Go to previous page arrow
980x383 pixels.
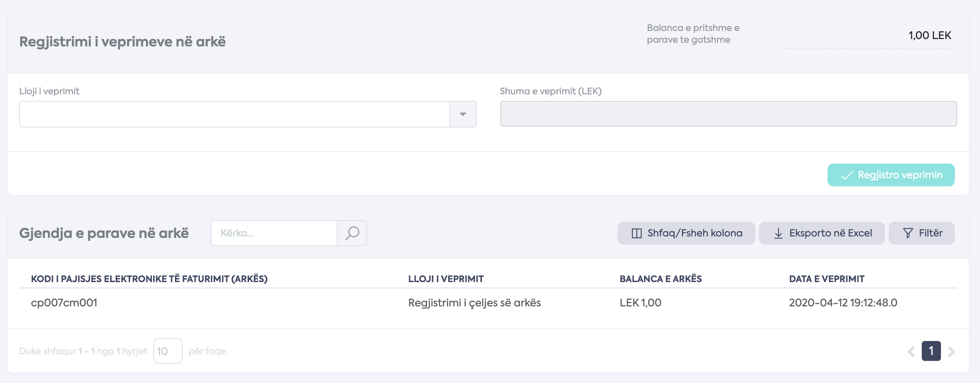pyautogui.click(x=911, y=351)
